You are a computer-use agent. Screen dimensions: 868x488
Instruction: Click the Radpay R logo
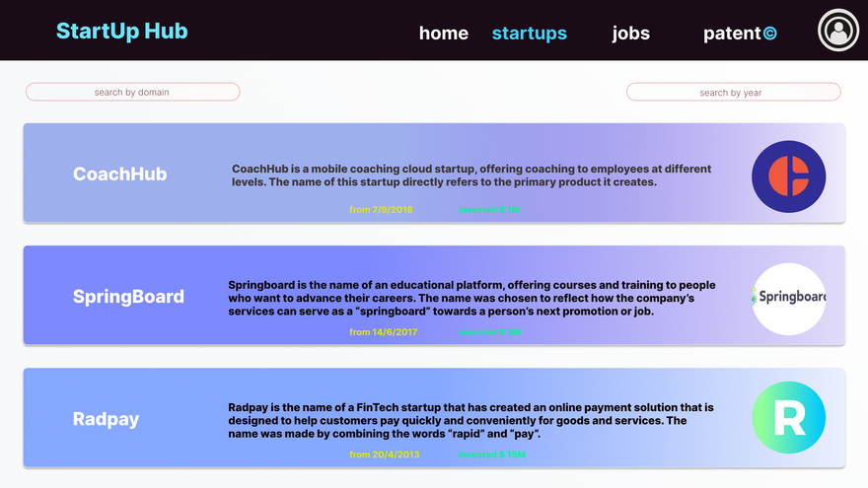(788, 419)
